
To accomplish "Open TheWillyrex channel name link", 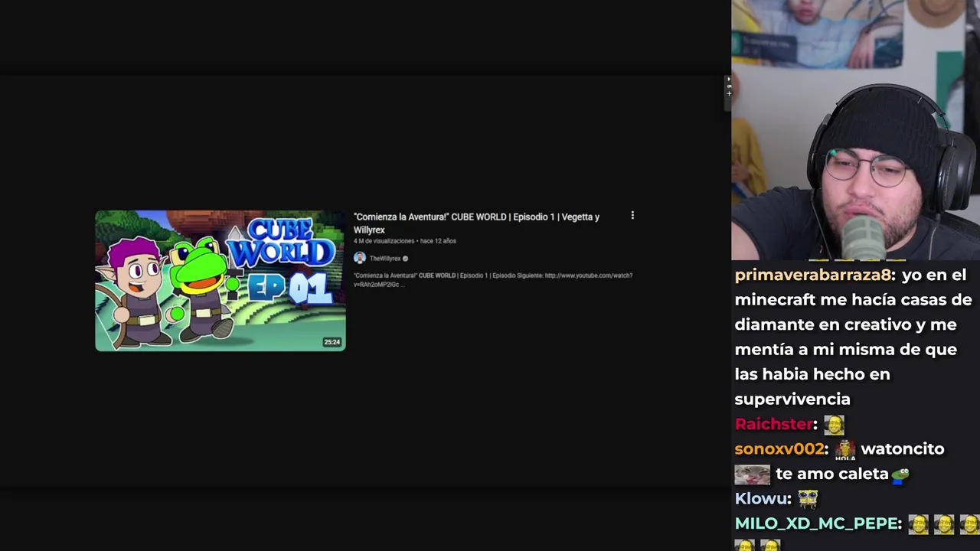I will 384,259.
